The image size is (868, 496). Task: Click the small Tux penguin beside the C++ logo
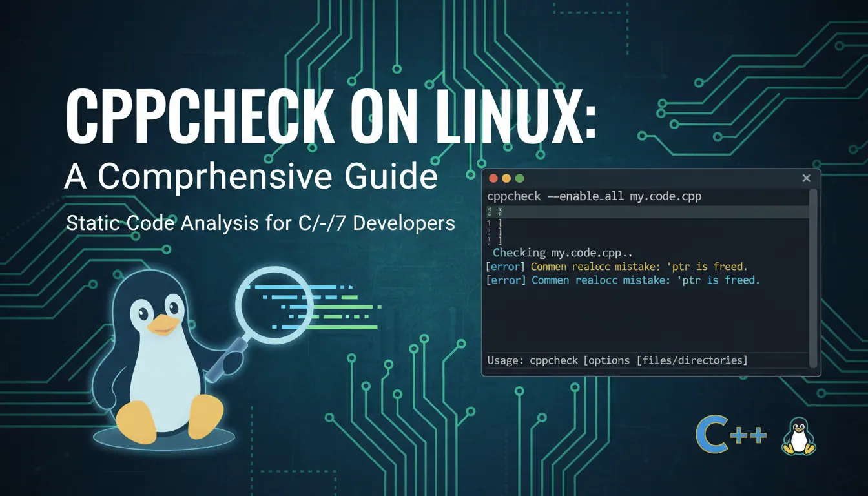(798, 436)
